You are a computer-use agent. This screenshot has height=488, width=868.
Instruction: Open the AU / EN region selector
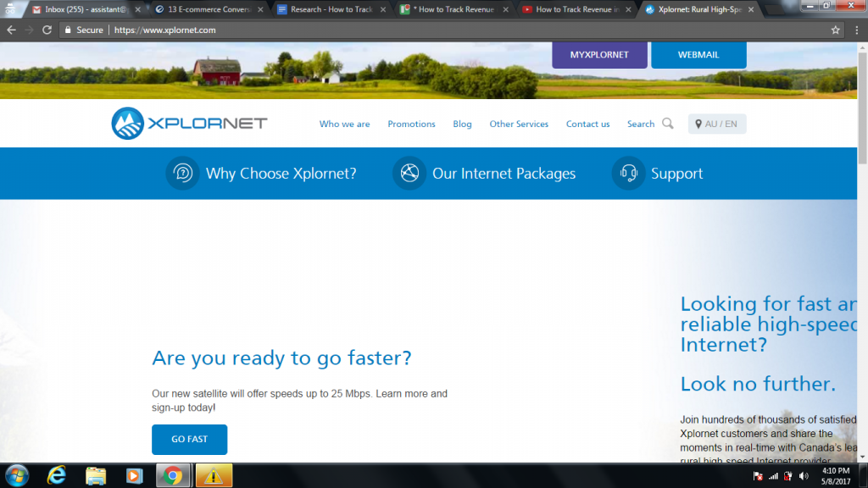(717, 124)
